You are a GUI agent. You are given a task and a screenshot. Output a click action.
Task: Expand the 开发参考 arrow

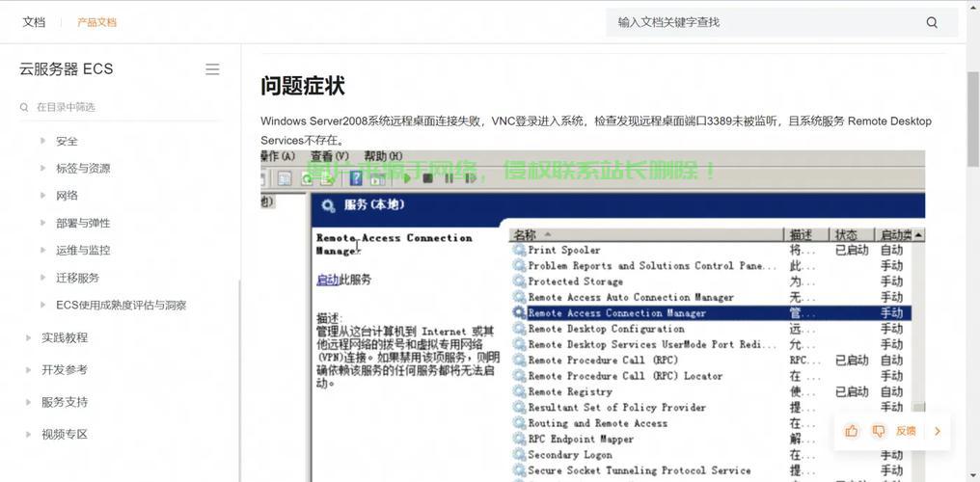tap(29, 369)
